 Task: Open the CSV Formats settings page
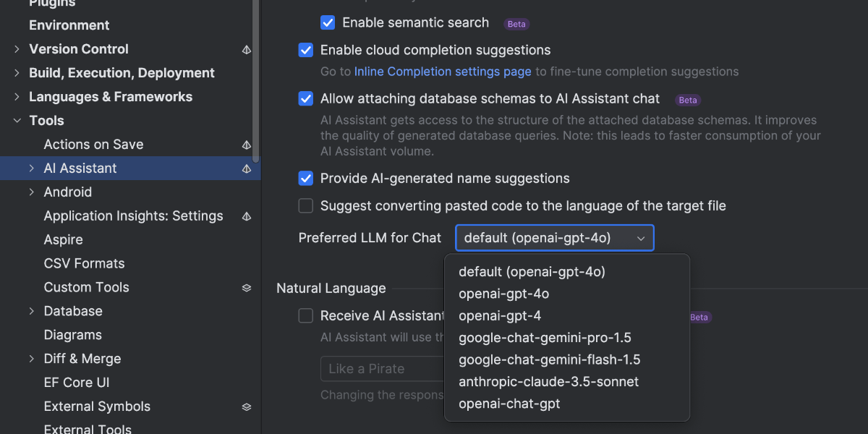[84, 263]
